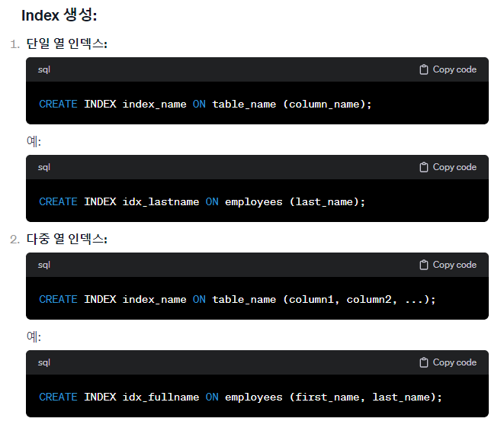Viewport: 504px width, 428px height.
Task: Click sql label of idx_fullname code block
Action: (x=44, y=362)
